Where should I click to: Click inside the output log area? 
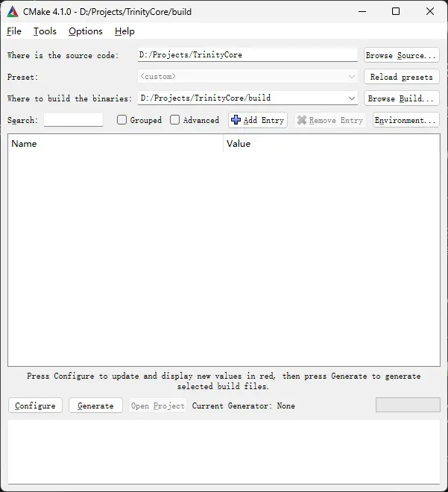click(224, 452)
